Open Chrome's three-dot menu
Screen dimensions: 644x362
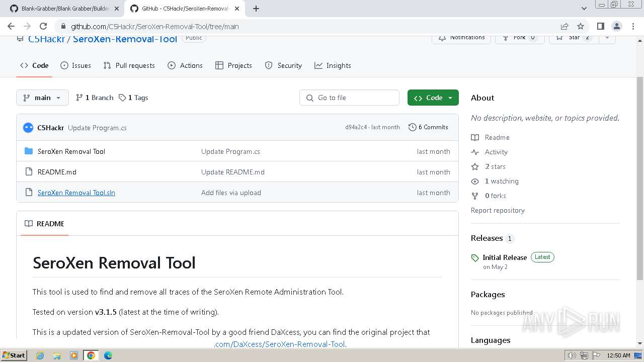click(632, 26)
